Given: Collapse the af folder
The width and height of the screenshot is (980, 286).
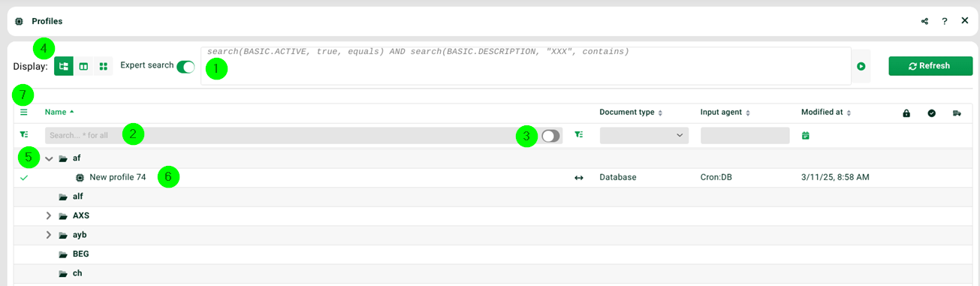Looking at the screenshot, I should [x=50, y=158].
